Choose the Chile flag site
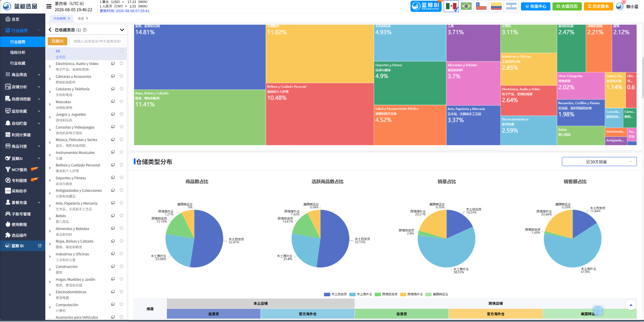644x322 pixels. coord(481,6)
